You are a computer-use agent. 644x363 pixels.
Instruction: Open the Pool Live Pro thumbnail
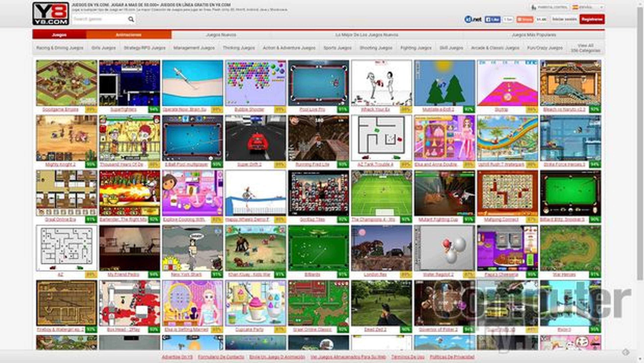pyautogui.click(x=318, y=83)
